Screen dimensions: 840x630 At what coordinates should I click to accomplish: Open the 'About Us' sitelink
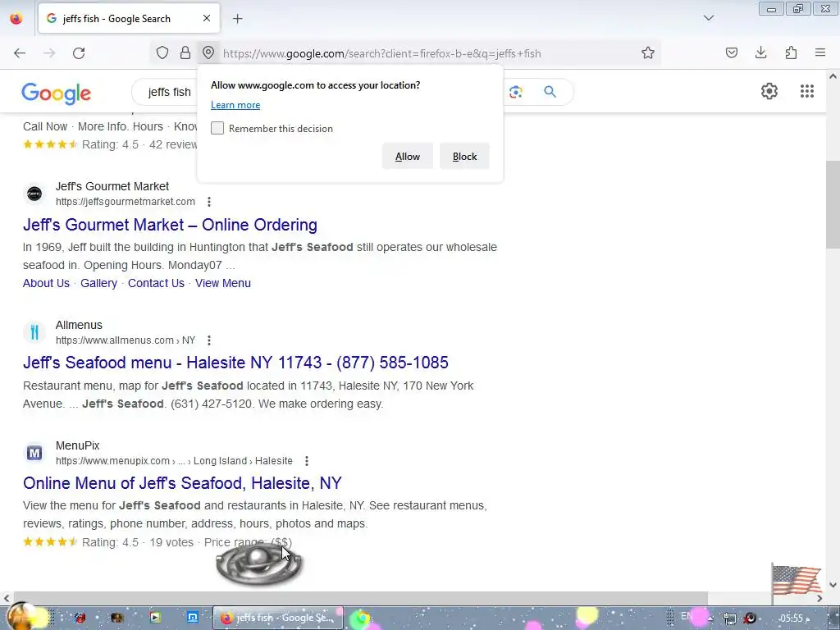(46, 283)
